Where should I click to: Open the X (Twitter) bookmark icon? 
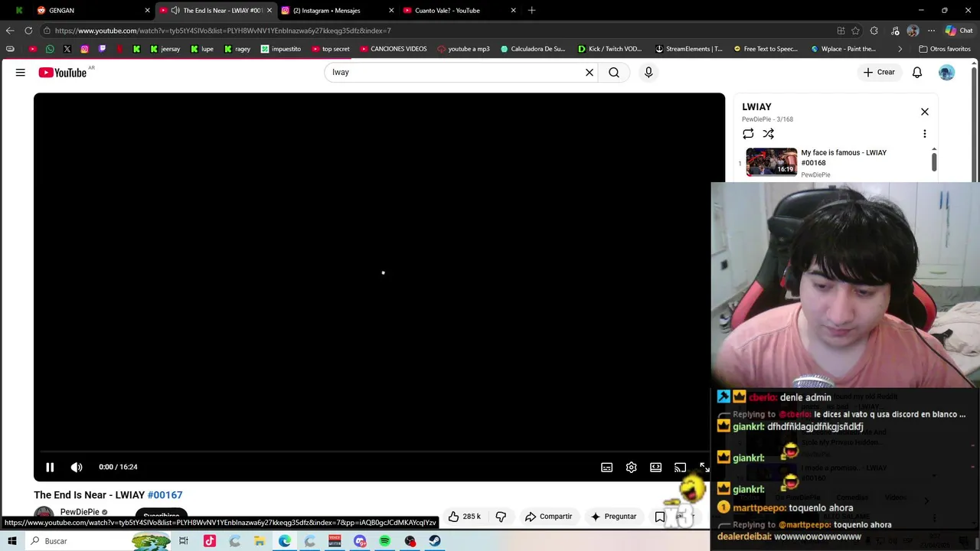pyautogui.click(x=67, y=49)
